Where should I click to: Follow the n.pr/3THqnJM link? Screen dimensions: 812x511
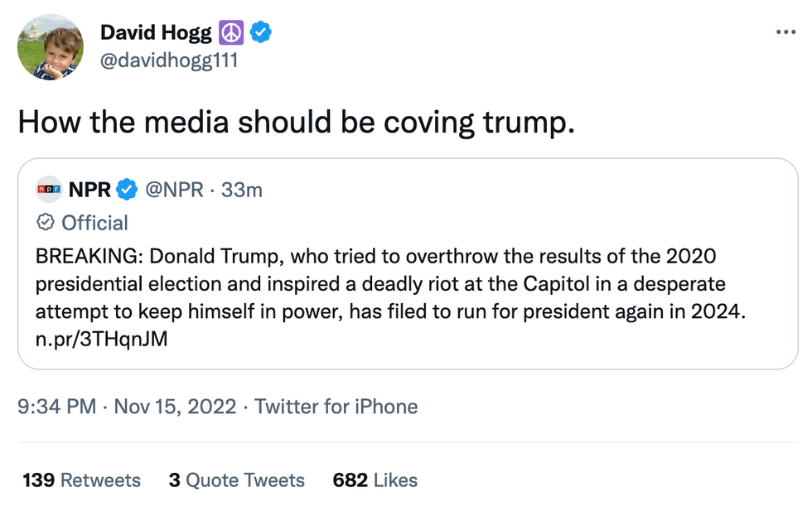coord(102,340)
